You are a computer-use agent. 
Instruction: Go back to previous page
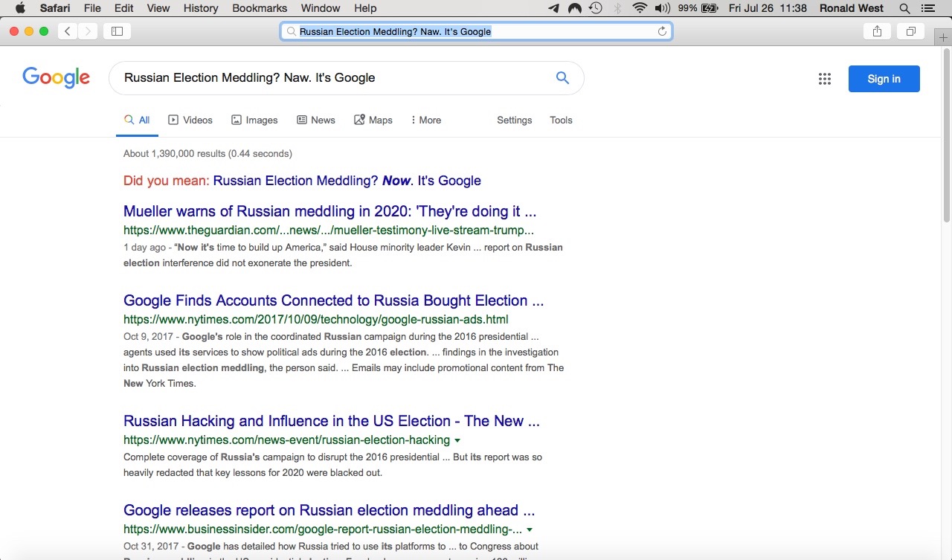[x=68, y=31]
